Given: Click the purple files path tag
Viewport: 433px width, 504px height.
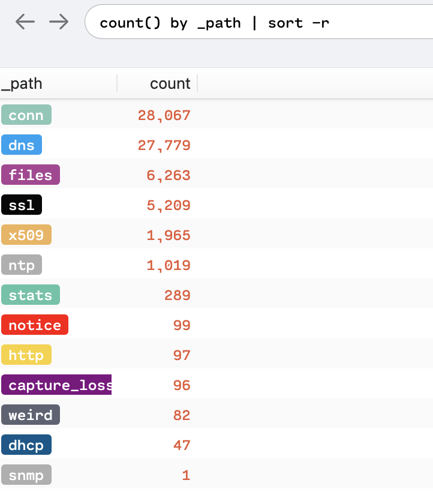Looking at the screenshot, I should click(31, 175).
